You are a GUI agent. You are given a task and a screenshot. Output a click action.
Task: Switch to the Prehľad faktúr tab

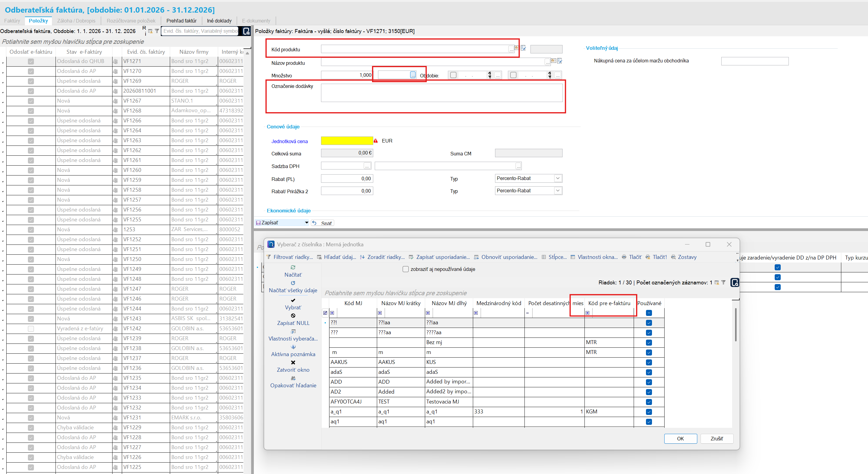[181, 21]
